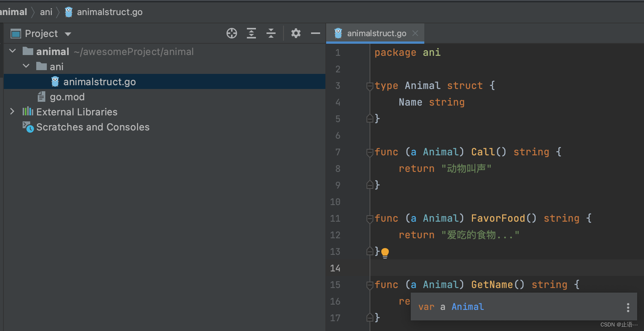The height and width of the screenshot is (331, 644).
Task: Click line number 14 in gutter
Action: pyautogui.click(x=335, y=268)
